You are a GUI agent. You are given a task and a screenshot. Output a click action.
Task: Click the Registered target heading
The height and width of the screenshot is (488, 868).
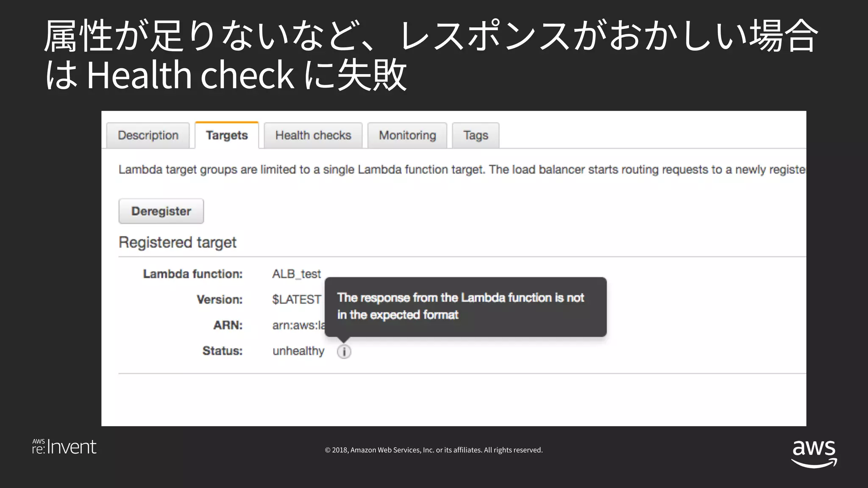tap(178, 242)
